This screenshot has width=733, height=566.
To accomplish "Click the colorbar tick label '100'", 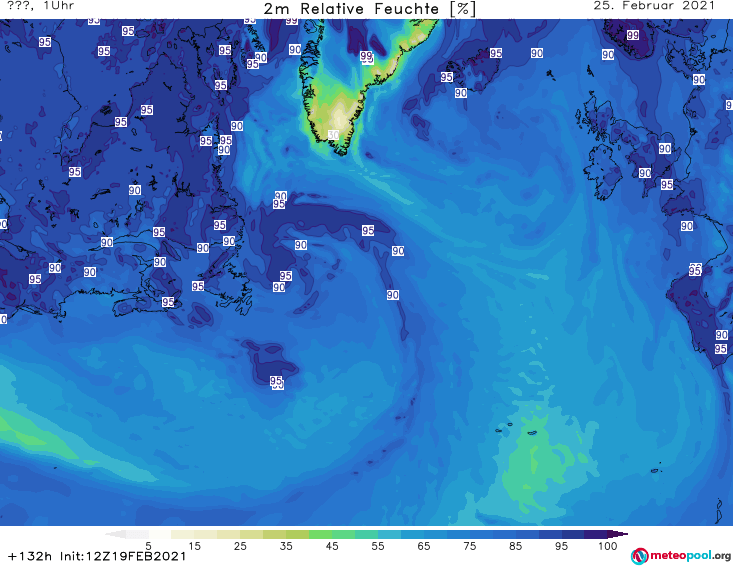I will [x=608, y=546].
